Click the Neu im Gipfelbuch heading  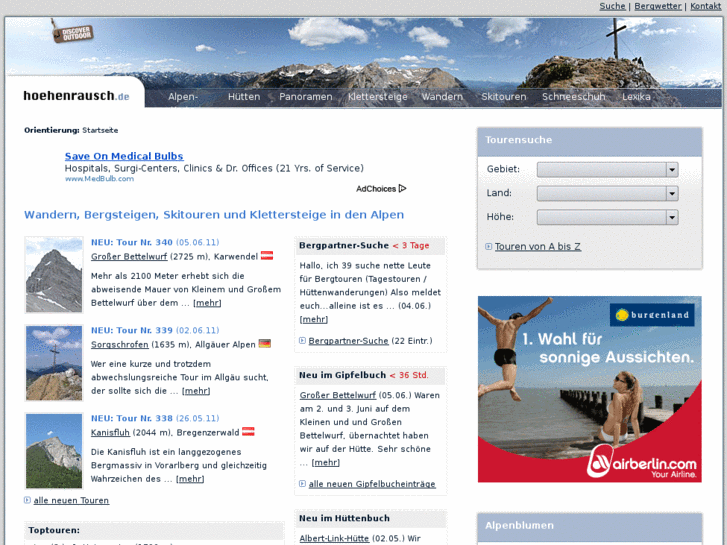point(342,375)
